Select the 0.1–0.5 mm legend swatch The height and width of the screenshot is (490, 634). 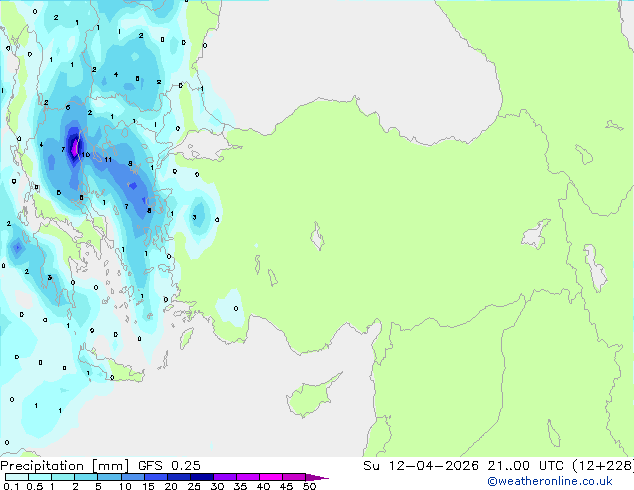pos(17,477)
